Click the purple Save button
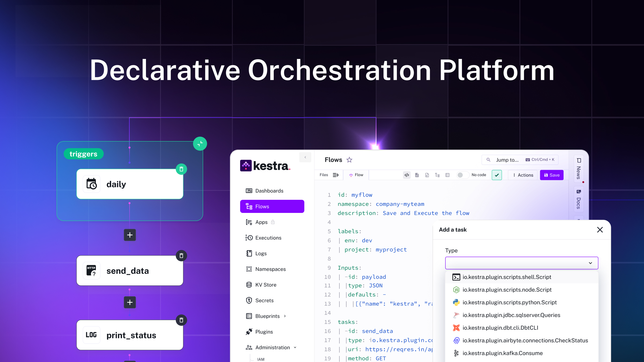This screenshot has width=644, height=362. 551,175
